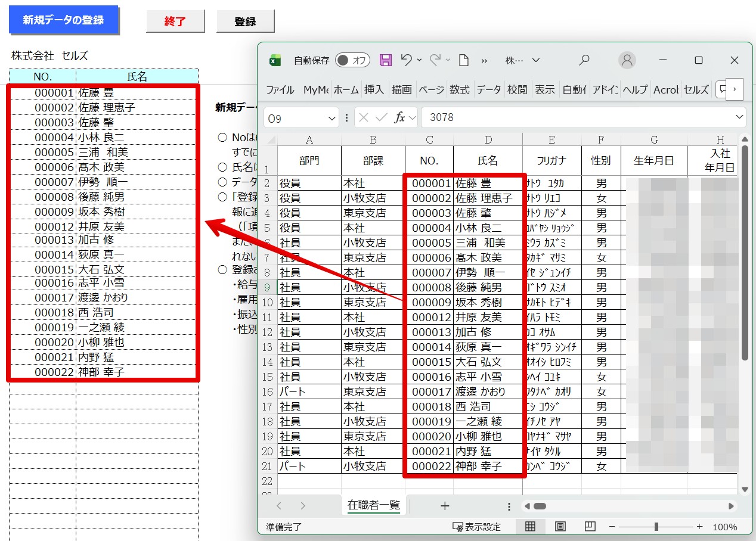The width and height of the screenshot is (756, 541).
Task: Open the データ ribbon tab
Action: tap(488, 90)
